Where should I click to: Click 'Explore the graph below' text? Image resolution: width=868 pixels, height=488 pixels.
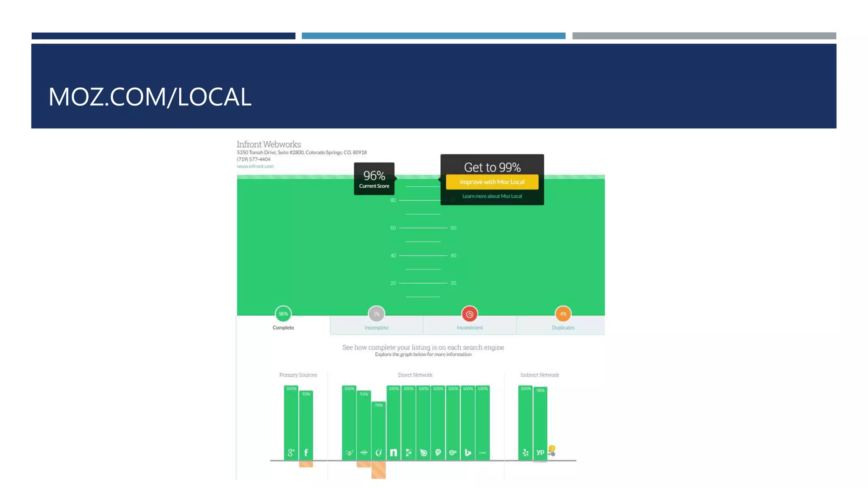423,355
